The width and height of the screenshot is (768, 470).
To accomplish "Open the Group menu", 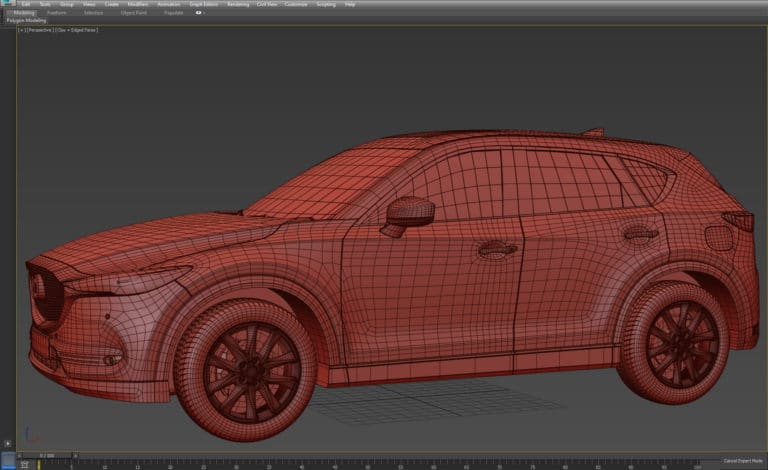I will pos(67,4).
